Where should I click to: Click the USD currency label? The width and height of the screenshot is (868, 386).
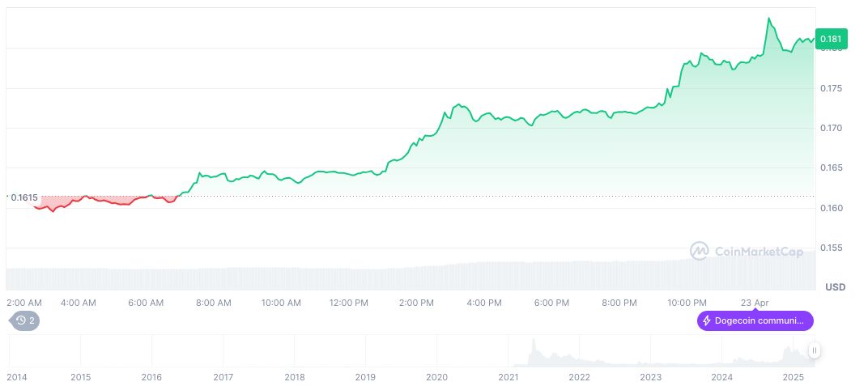[835, 287]
